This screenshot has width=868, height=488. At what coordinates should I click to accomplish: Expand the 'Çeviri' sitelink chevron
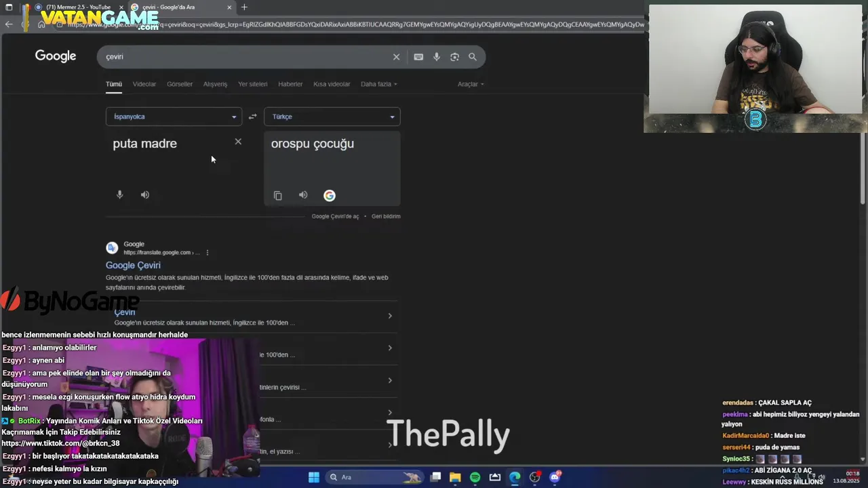tap(389, 316)
